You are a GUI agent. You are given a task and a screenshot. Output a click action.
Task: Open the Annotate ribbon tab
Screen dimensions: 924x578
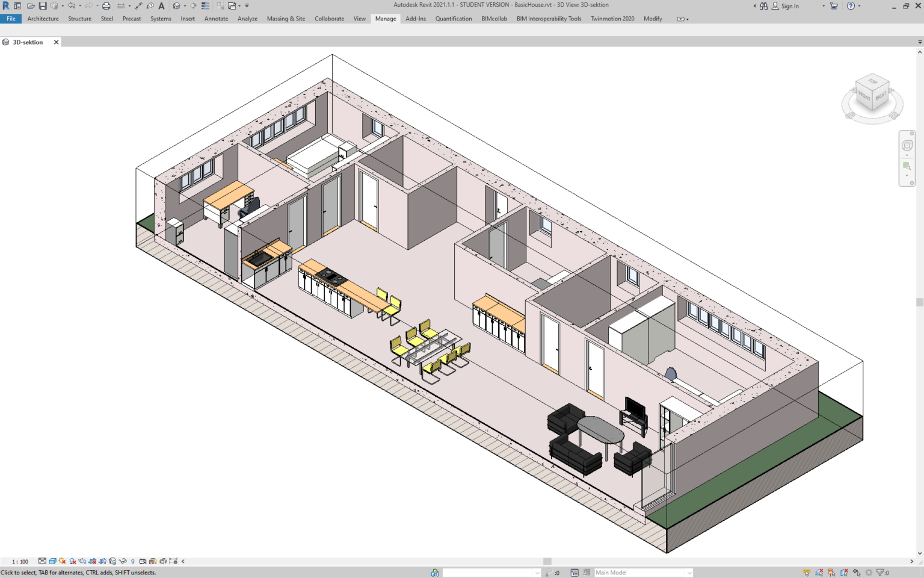tap(216, 19)
